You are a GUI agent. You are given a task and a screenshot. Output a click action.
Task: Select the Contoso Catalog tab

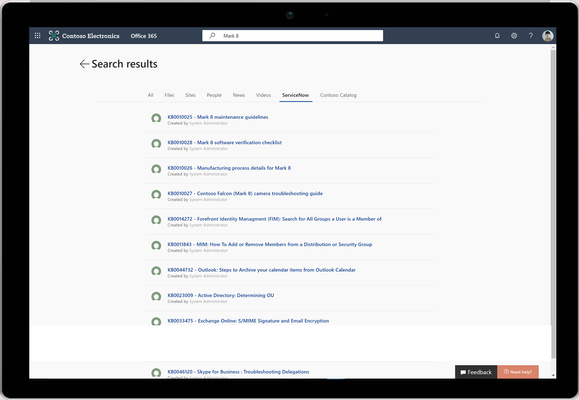pyautogui.click(x=338, y=95)
